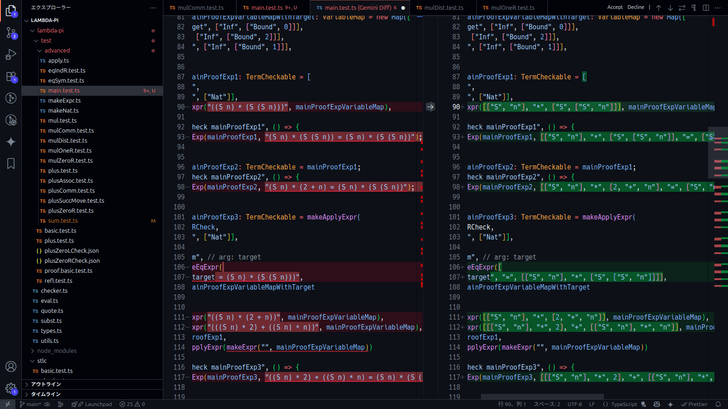This screenshot has height=409, width=728.
Task: Change indentation spaces setting
Action: click(546, 404)
